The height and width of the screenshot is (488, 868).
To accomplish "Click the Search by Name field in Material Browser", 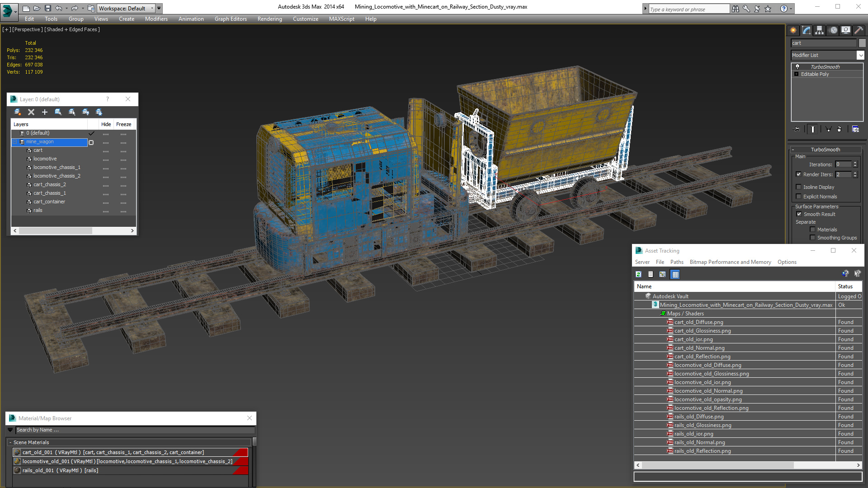I will click(x=135, y=430).
